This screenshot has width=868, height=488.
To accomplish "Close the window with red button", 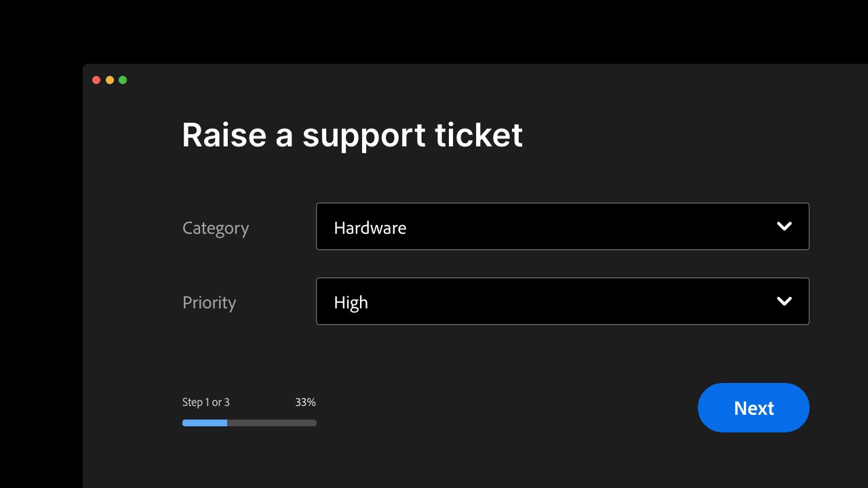I will click(96, 80).
